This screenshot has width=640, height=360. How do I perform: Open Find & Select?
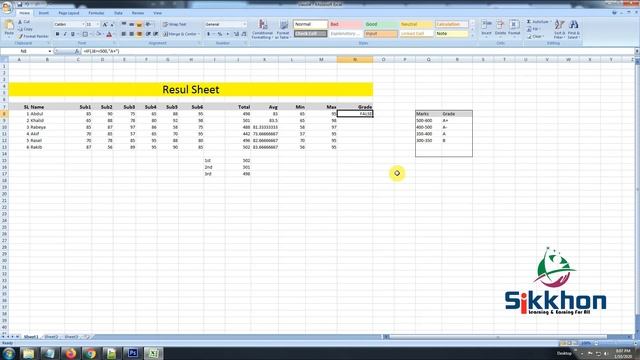(573, 29)
